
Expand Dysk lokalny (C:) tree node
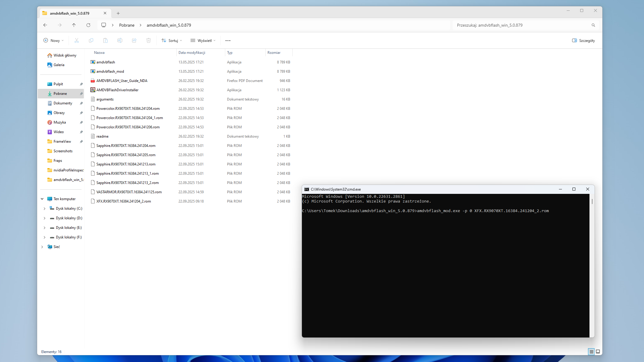(44, 209)
